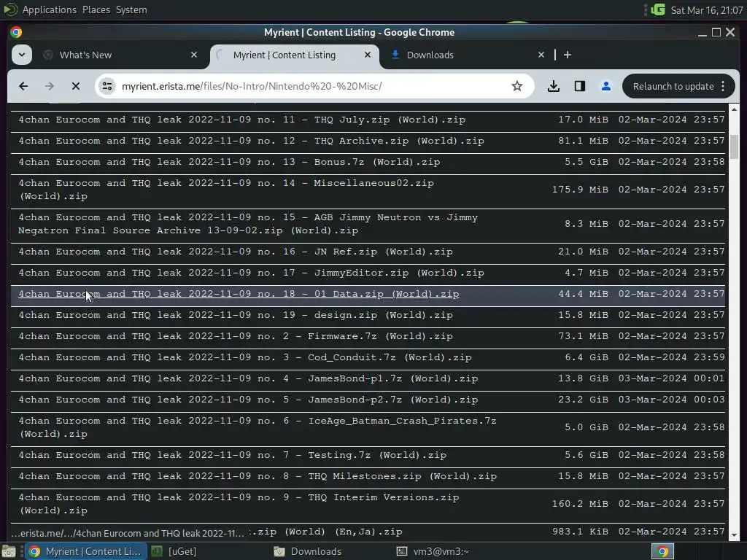Download no. 13 Bonus.7z file

click(x=229, y=162)
